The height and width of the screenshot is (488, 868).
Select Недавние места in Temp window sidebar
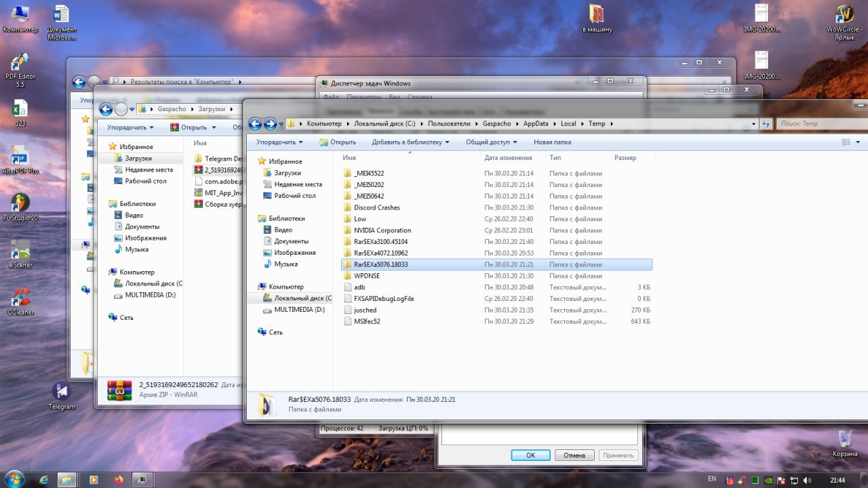(x=298, y=184)
